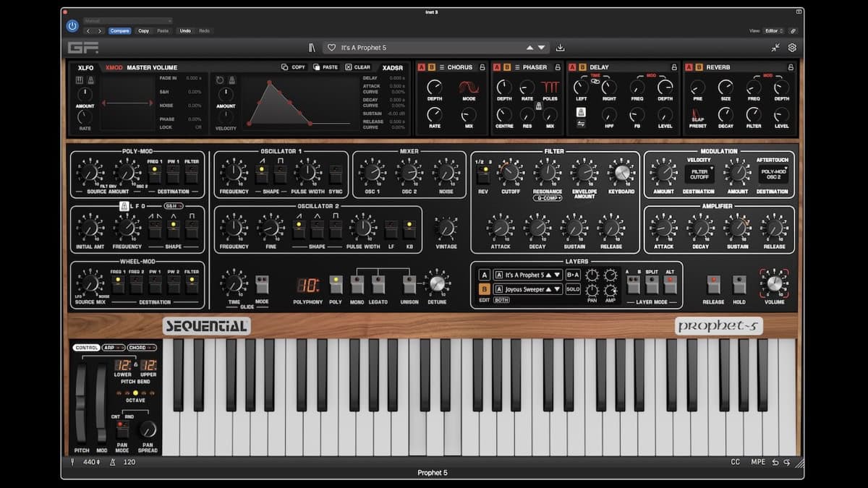The height and width of the screenshot is (488, 868).
Task: Change the Chorus mode waveform
Action: [469, 87]
